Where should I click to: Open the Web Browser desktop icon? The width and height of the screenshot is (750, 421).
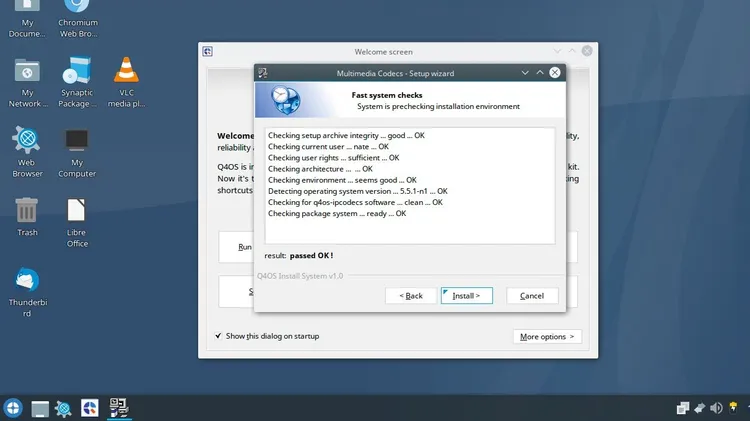click(x=27, y=152)
